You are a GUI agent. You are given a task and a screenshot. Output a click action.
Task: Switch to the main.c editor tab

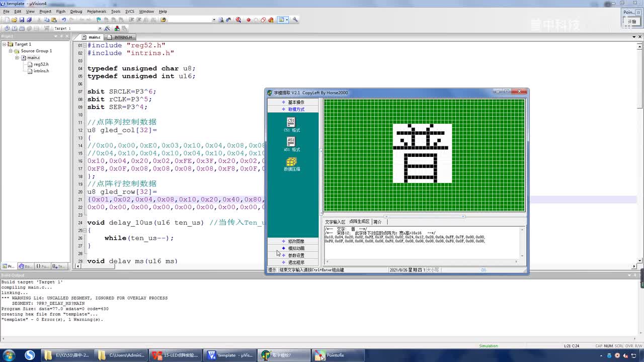coord(93,37)
